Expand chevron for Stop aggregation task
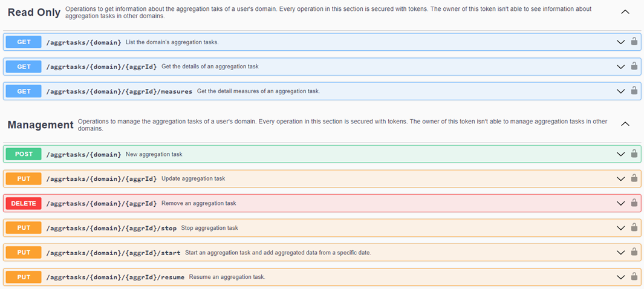Viewport: 644px width, 289px height. [x=621, y=229]
